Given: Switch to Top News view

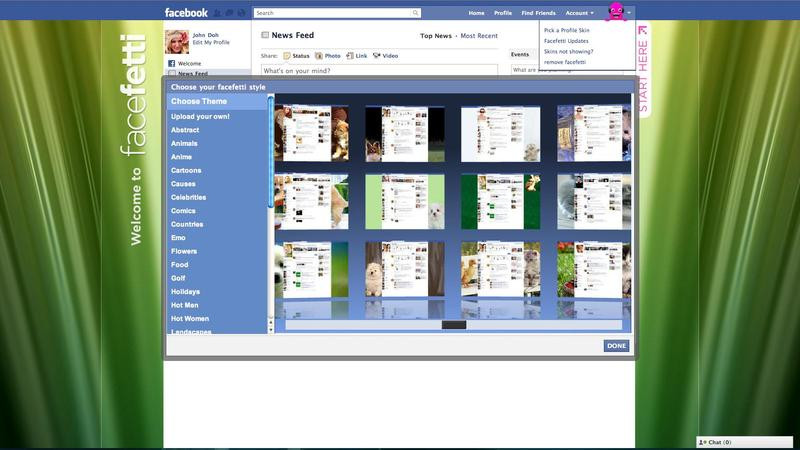Looking at the screenshot, I should (x=436, y=36).
